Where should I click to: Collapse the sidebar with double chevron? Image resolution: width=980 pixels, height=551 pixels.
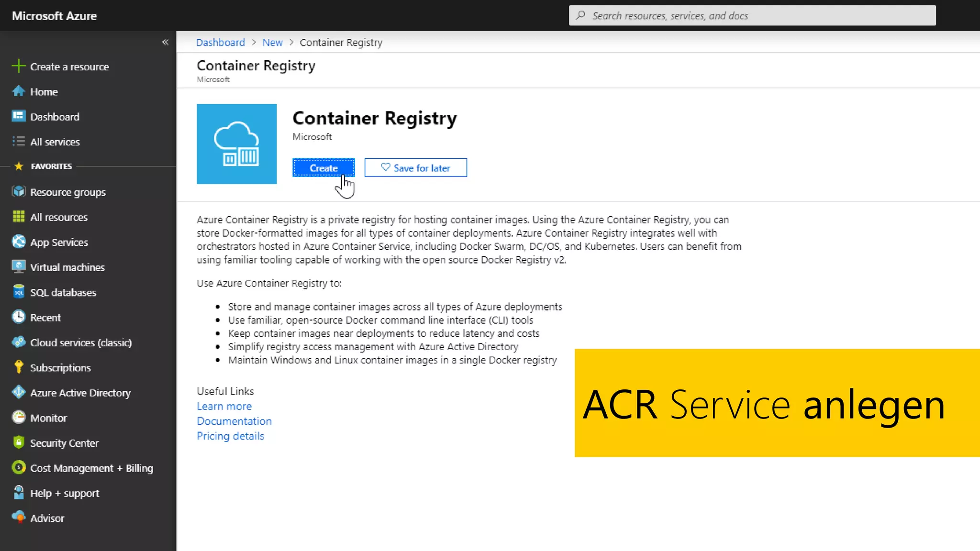165,42
